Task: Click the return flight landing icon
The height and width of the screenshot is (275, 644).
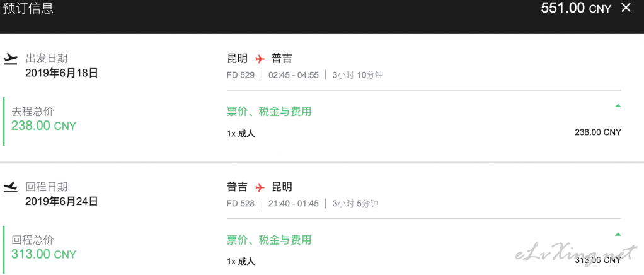Action: click(10, 187)
